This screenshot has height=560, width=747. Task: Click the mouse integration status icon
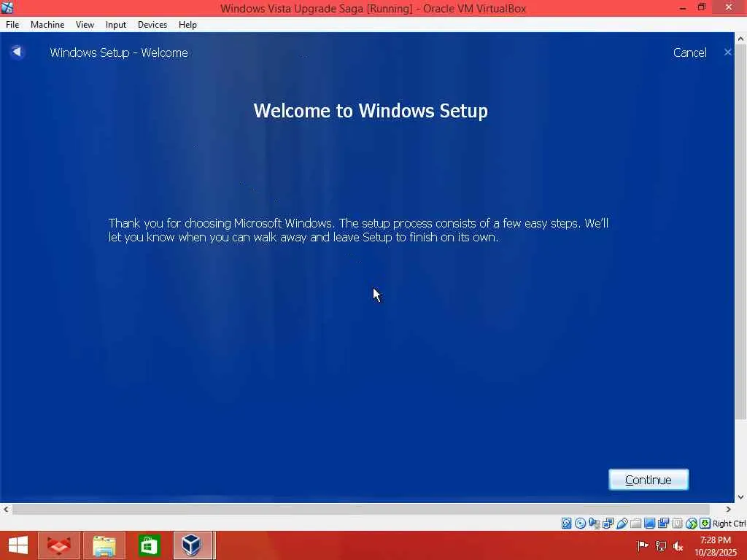click(692, 524)
